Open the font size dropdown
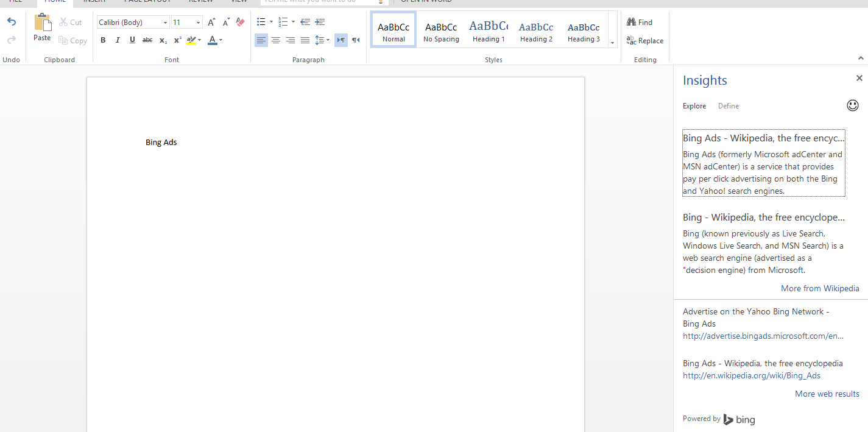Screen dimensions: 868x432 (x=198, y=23)
